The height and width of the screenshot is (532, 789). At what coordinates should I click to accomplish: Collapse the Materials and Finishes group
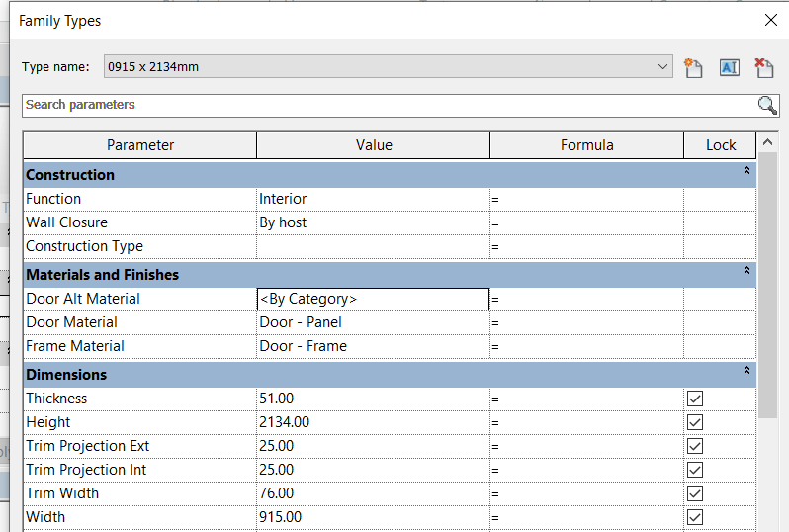pyautogui.click(x=746, y=270)
